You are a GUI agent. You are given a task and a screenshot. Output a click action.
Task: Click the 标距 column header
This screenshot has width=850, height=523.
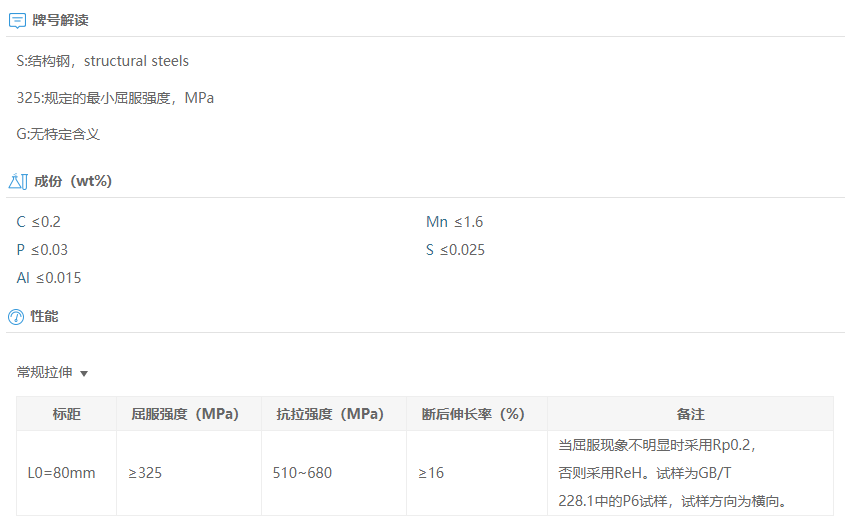pos(67,414)
